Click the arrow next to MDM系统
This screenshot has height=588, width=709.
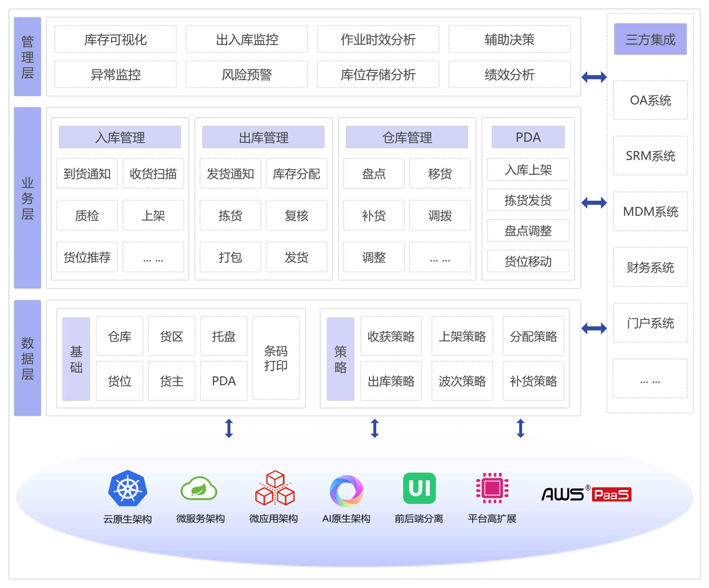[x=594, y=203]
